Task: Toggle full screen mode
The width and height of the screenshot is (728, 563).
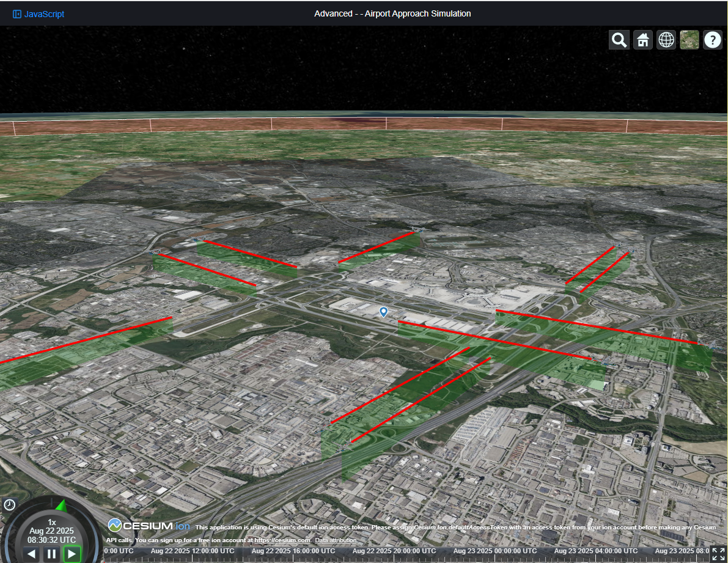Action: click(718, 554)
